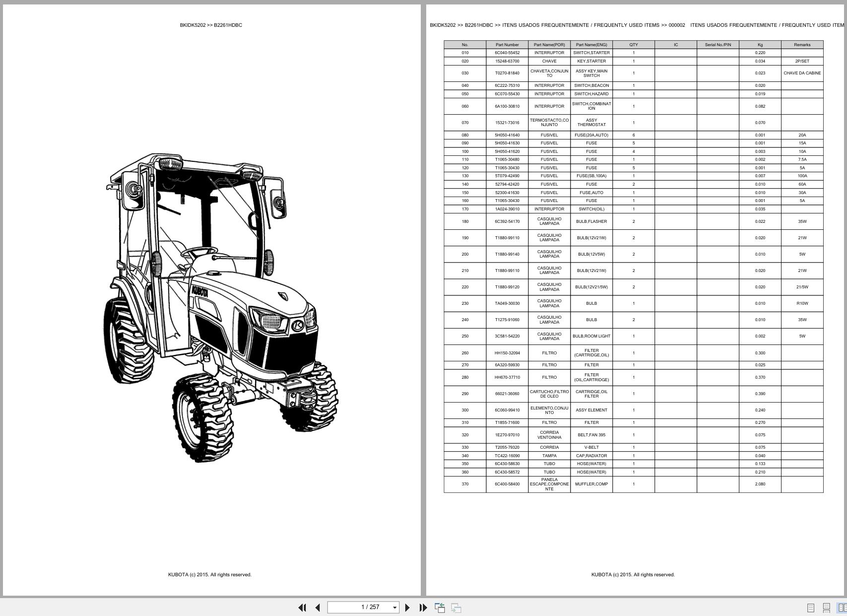Click the R10W remark
Image resolution: width=847 pixels, height=616 pixels.
click(802, 303)
